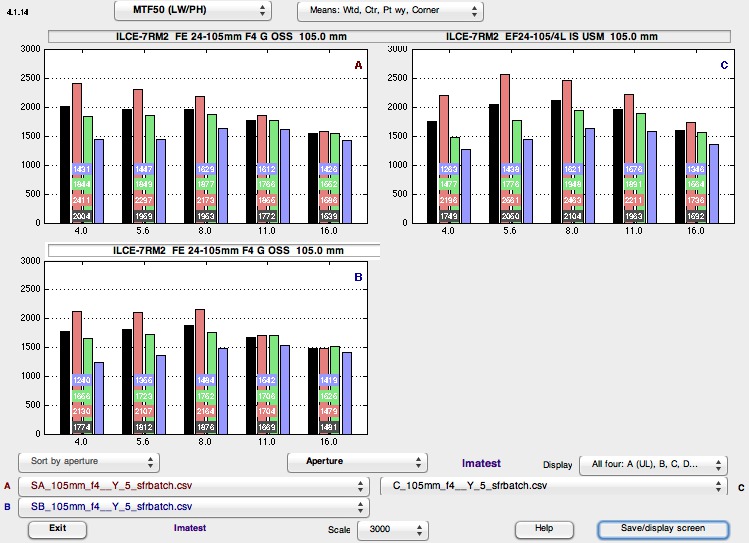Image resolution: width=749 pixels, height=543 pixels.
Task: Click the Imatest link beside Exit button
Action: [x=190, y=528]
